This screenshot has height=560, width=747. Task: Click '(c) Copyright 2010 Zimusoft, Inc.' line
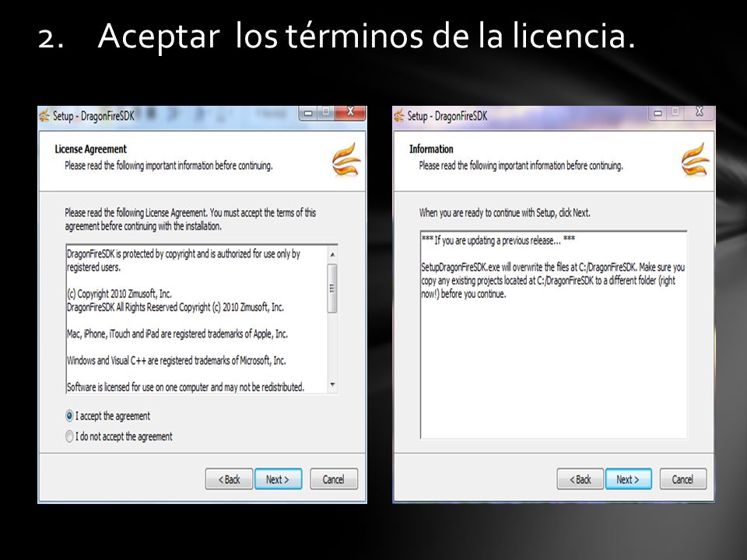point(119,294)
